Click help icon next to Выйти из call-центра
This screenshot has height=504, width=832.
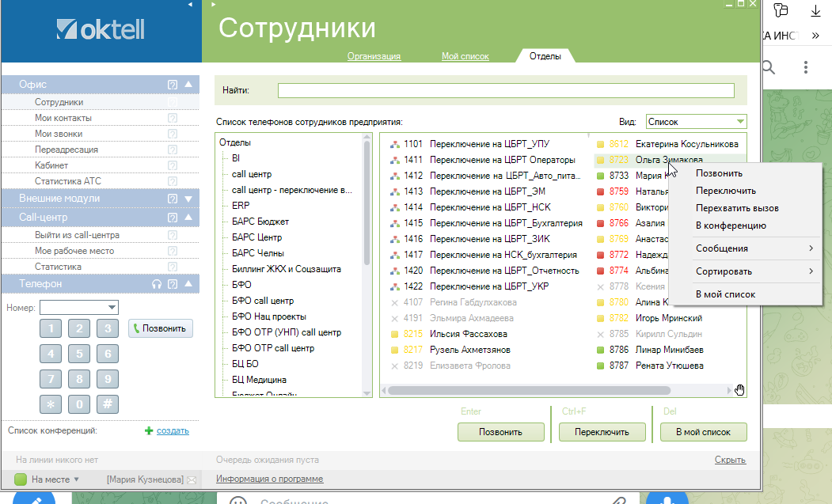pyautogui.click(x=173, y=235)
